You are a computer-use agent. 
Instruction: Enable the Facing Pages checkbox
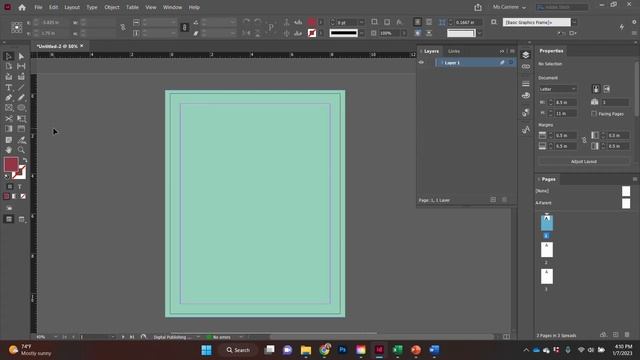point(594,113)
